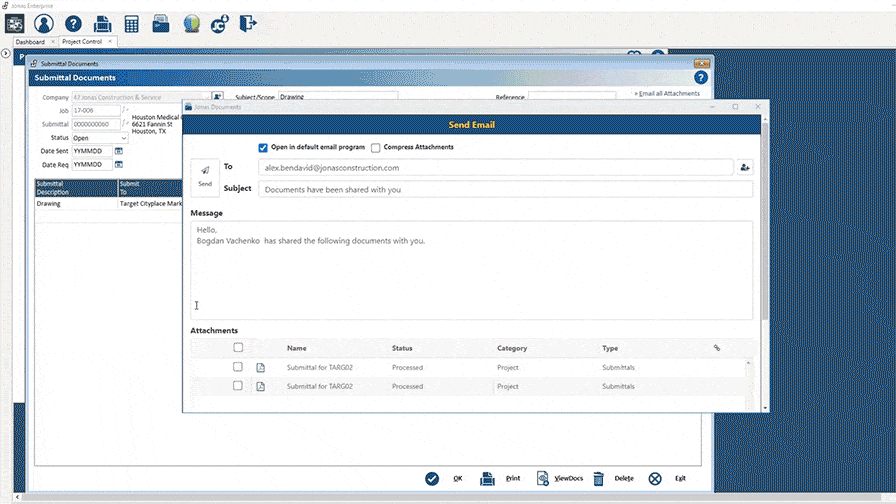896x504 pixels.
Task: Click the Date Req input field
Action: click(91, 165)
